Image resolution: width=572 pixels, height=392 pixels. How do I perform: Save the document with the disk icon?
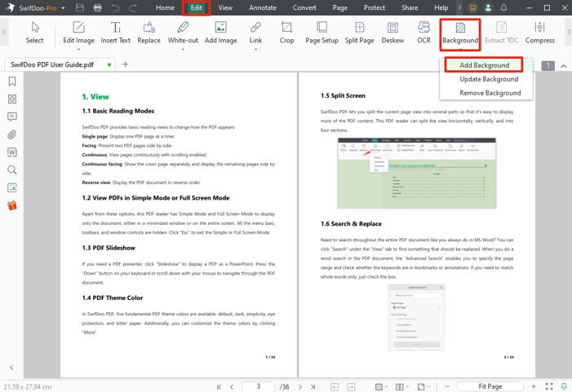tap(80, 7)
